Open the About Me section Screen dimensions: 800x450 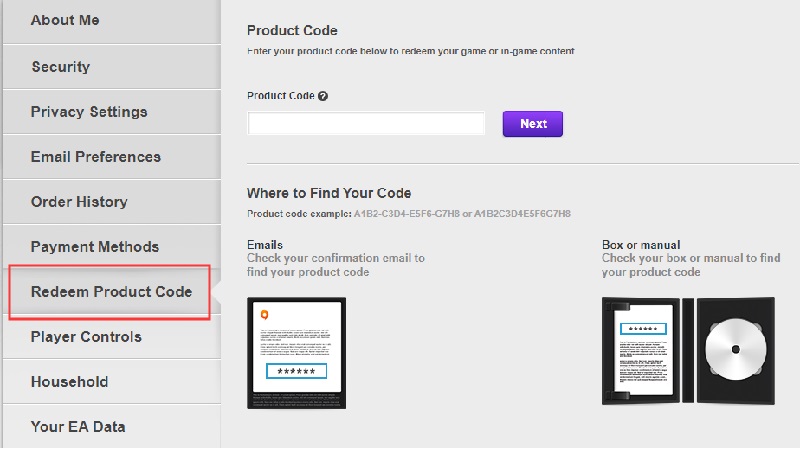[x=65, y=20]
